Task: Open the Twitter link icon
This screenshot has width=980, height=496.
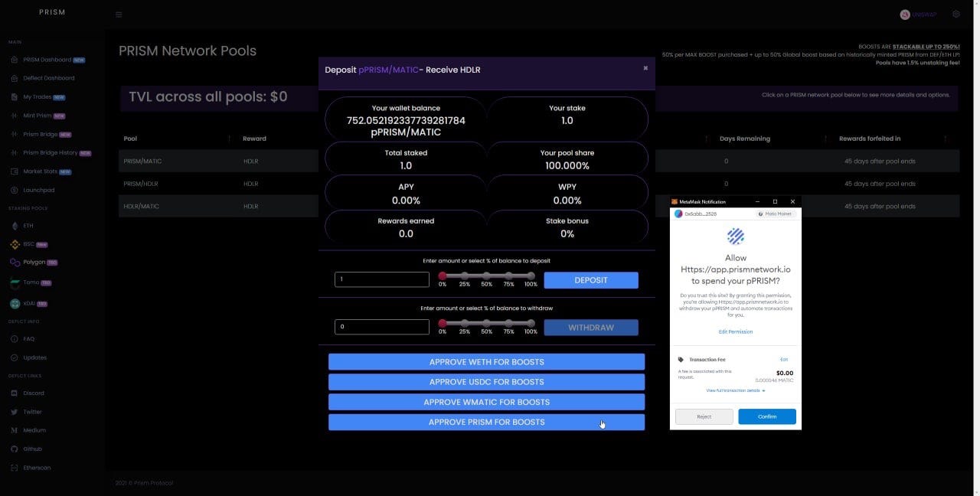Action: (x=15, y=412)
